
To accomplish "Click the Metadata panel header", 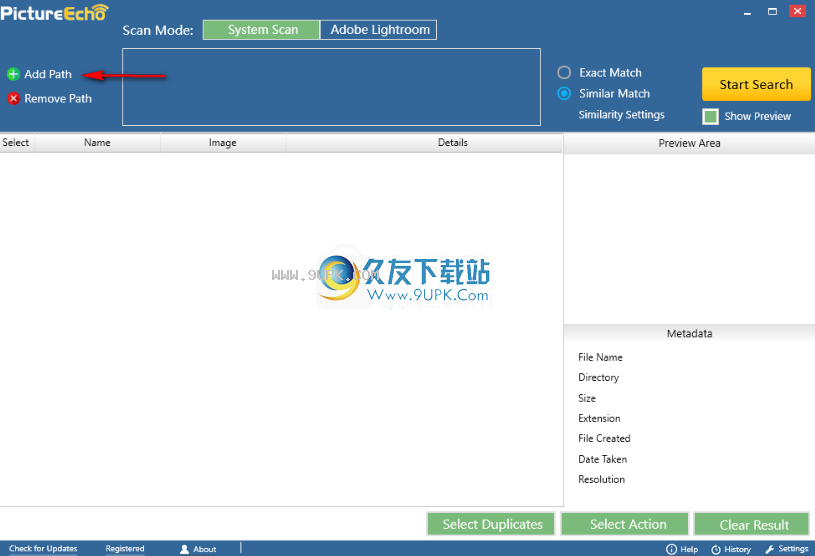I will click(x=689, y=334).
